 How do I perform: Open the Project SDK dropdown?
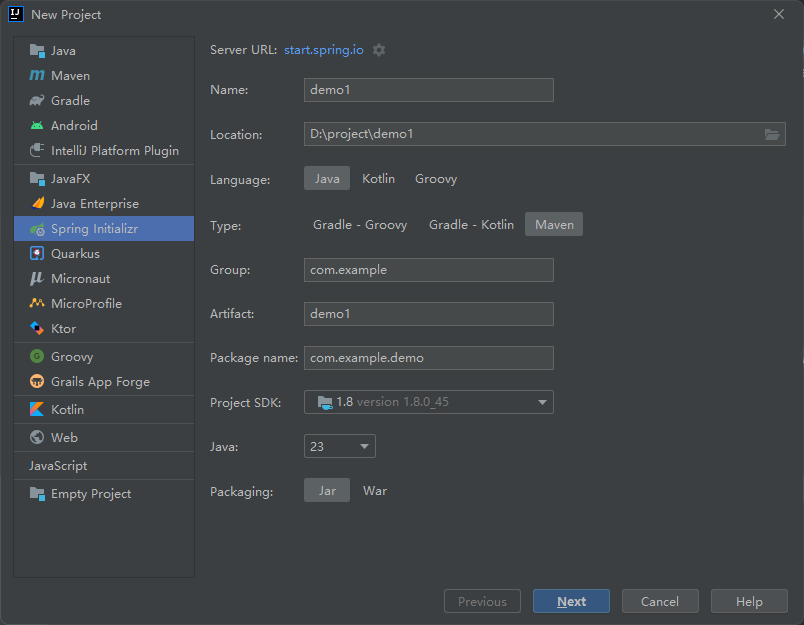(x=429, y=402)
